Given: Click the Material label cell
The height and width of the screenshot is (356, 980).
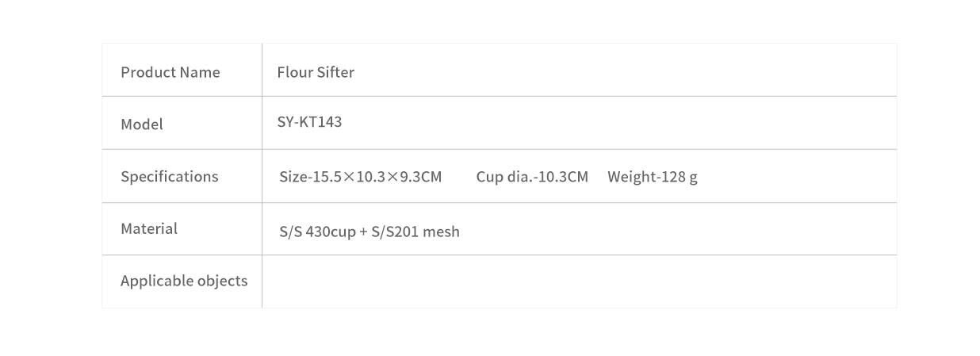Looking at the screenshot, I should click(x=182, y=228).
